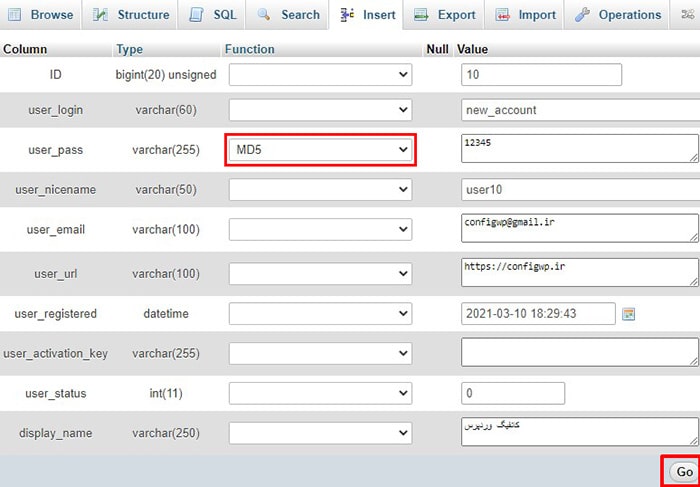The width and height of the screenshot is (700, 487).
Task: Click the varchar(250) type text
Action: point(166,433)
